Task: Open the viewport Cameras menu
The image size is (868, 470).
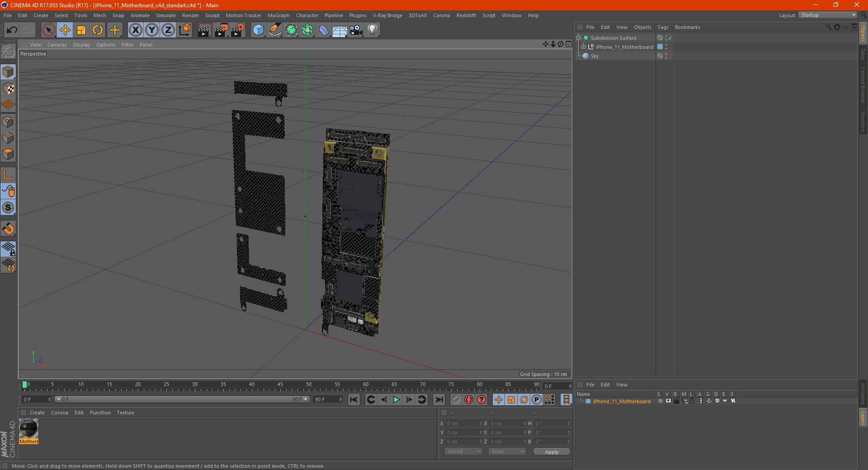Action: tap(57, 45)
